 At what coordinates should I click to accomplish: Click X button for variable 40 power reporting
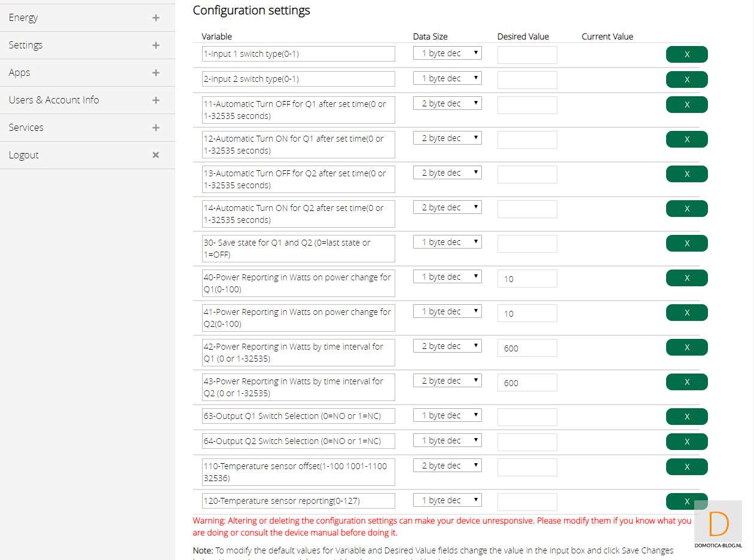click(x=686, y=278)
